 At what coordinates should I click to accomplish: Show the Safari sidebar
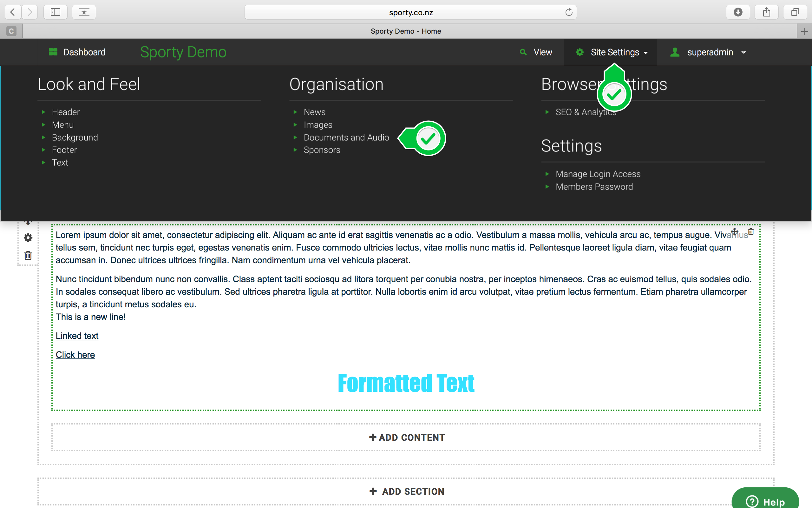[x=56, y=12]
